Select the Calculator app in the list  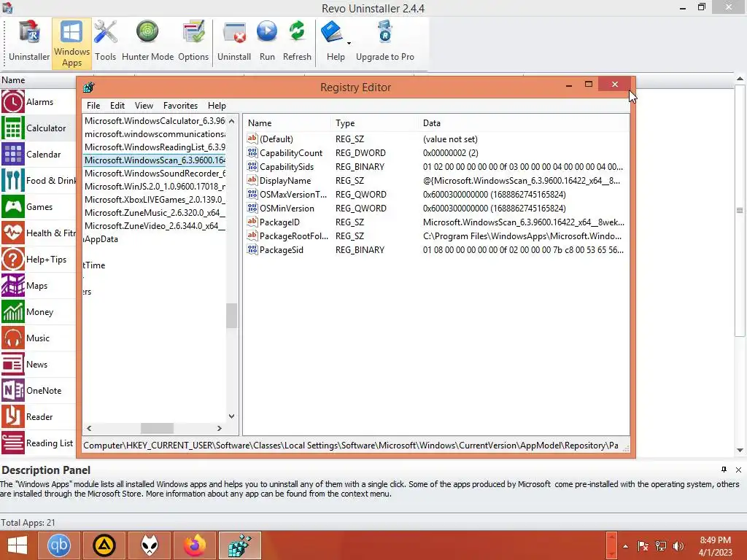38,128
